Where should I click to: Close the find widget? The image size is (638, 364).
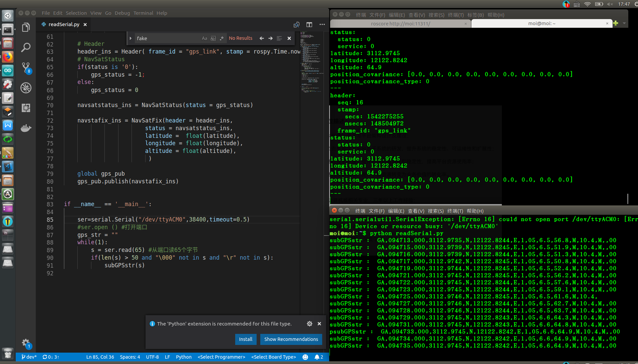[x=289, y=38]
